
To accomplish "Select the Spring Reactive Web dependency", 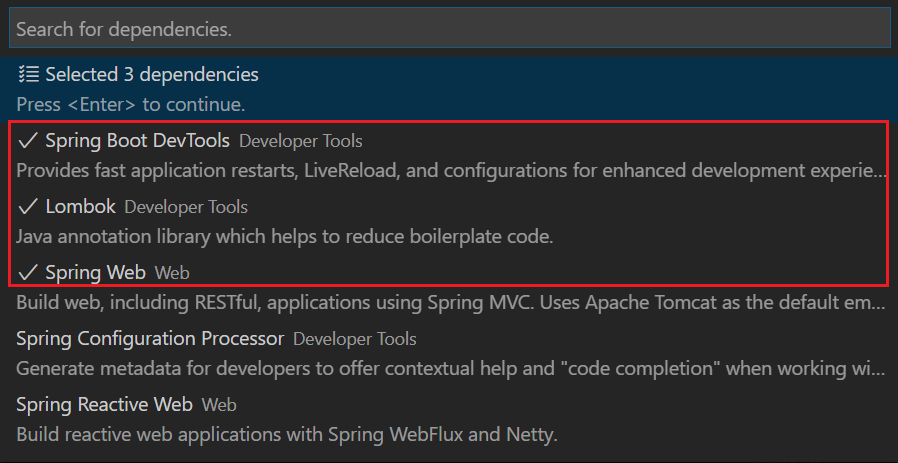I will click(104, 405).
